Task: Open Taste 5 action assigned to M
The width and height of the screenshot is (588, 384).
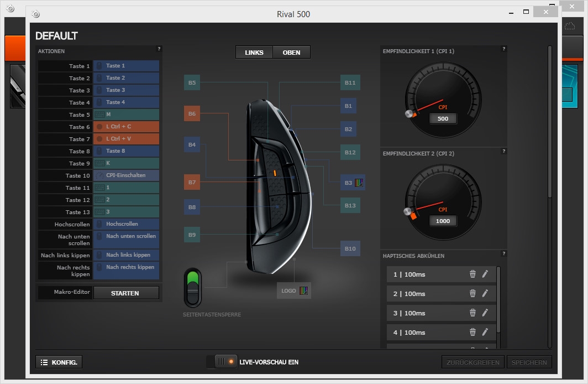Action: [x=126, y=115]
